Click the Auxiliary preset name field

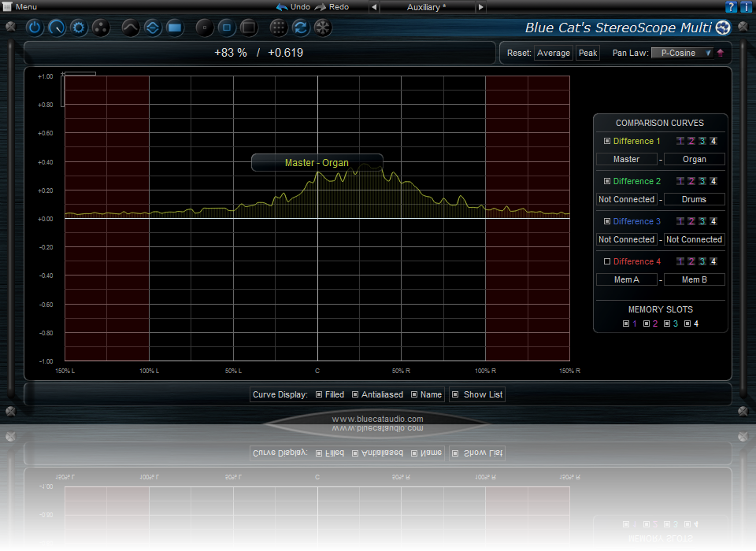coord(427,7)
